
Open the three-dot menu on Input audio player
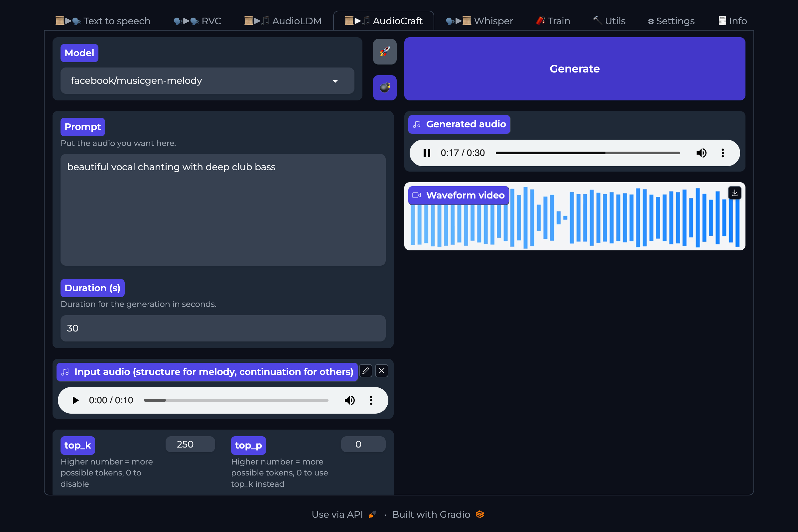coord(371,400)
